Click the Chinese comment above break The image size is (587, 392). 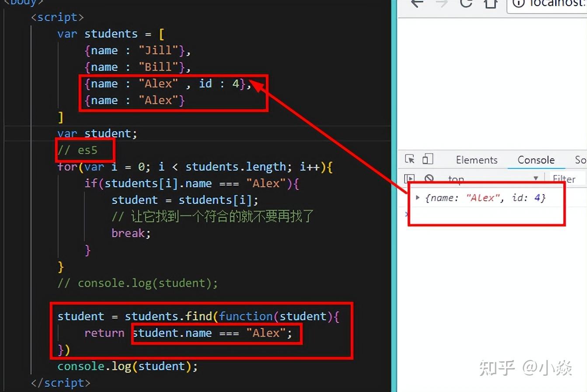click(x=213, y=217)
